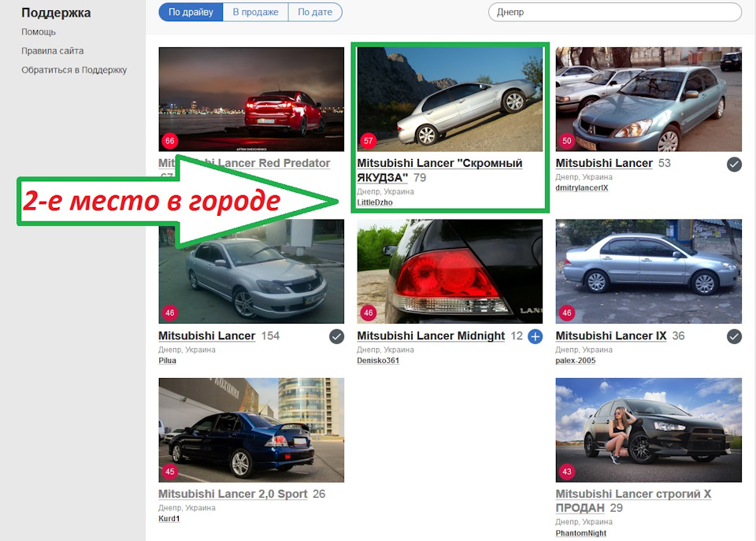Open the black Lancer X with girl photo
Viewport: 756px width, 541px height.
(x=648, y=430)
